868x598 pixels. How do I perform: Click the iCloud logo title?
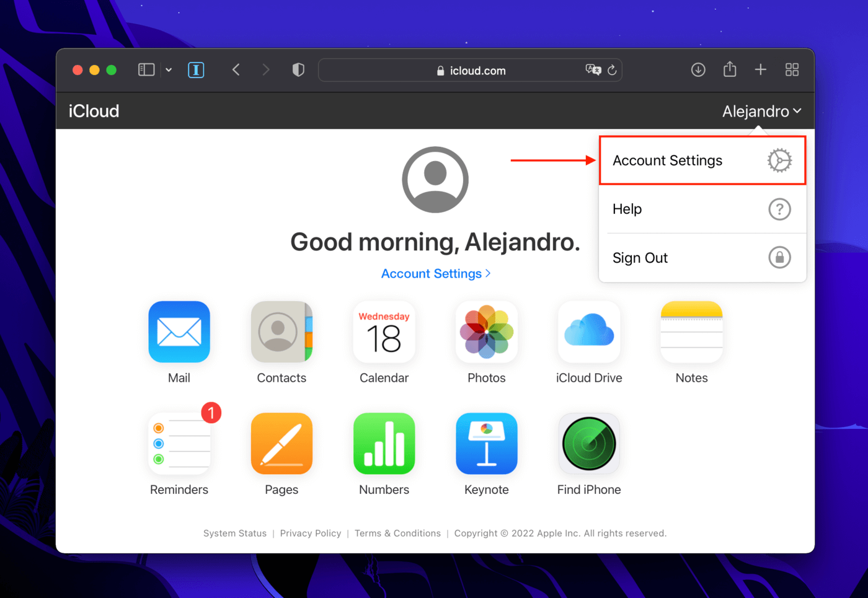point(94,112)
